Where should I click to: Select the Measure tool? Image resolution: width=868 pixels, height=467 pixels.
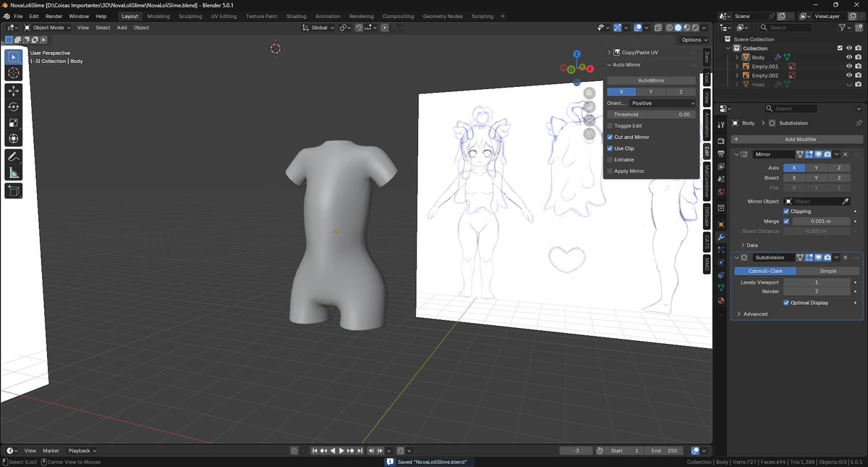14,172
